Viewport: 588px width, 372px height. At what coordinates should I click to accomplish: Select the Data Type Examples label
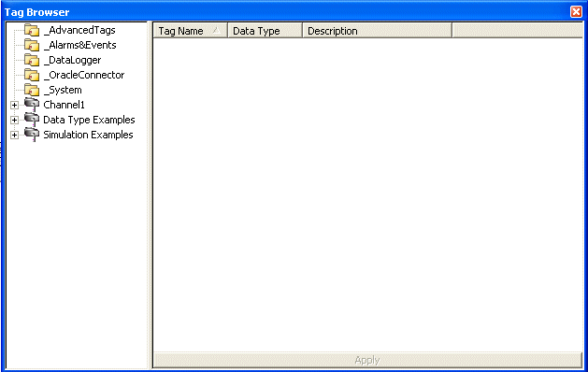[89, 120]
